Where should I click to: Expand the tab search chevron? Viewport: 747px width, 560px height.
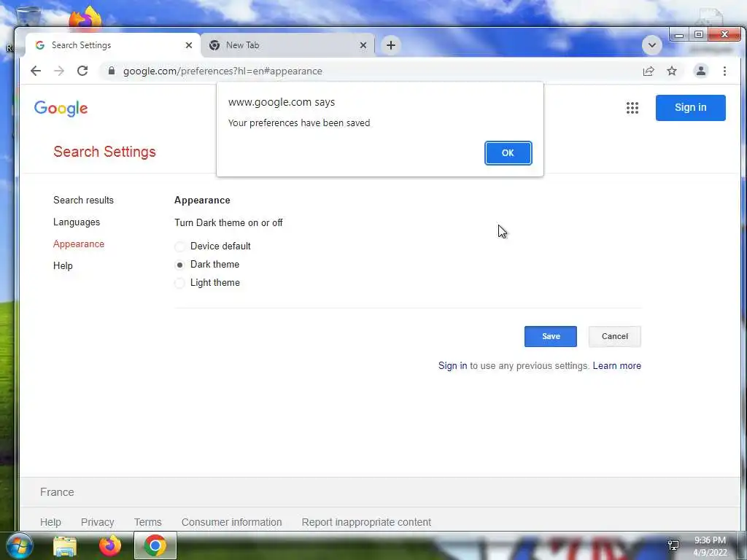pos(652,45)
